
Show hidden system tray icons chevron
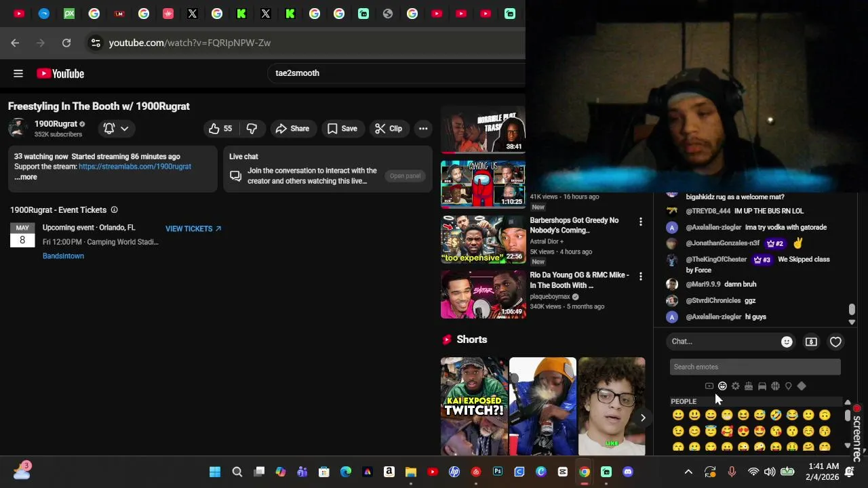pyautogui.click(x=688, y=472)
